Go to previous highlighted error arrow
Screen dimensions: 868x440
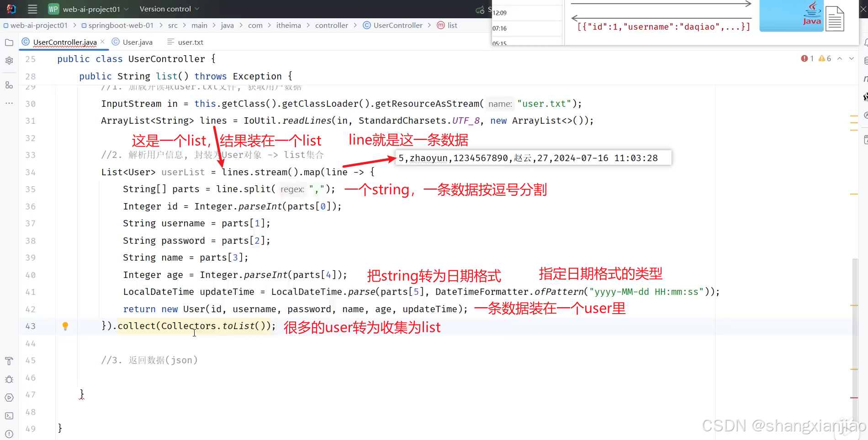(x=840, y=58)
